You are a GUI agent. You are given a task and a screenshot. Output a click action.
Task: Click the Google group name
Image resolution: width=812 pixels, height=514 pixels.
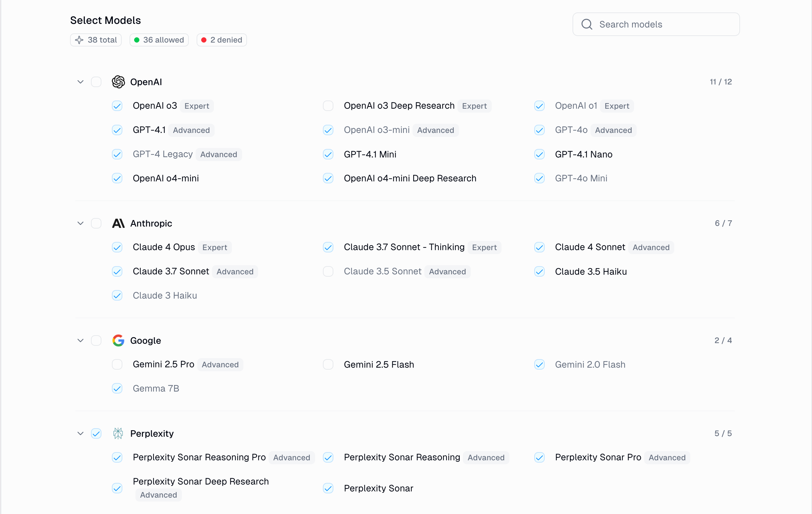[146, 340]
